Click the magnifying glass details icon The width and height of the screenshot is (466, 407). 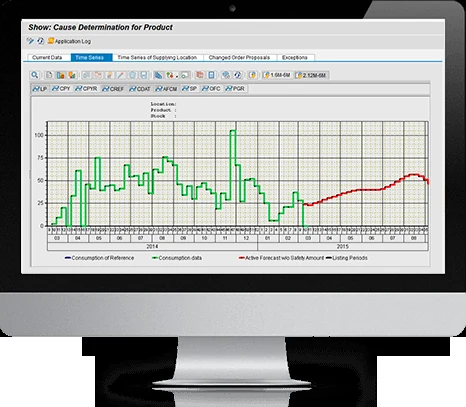[34, 75]
